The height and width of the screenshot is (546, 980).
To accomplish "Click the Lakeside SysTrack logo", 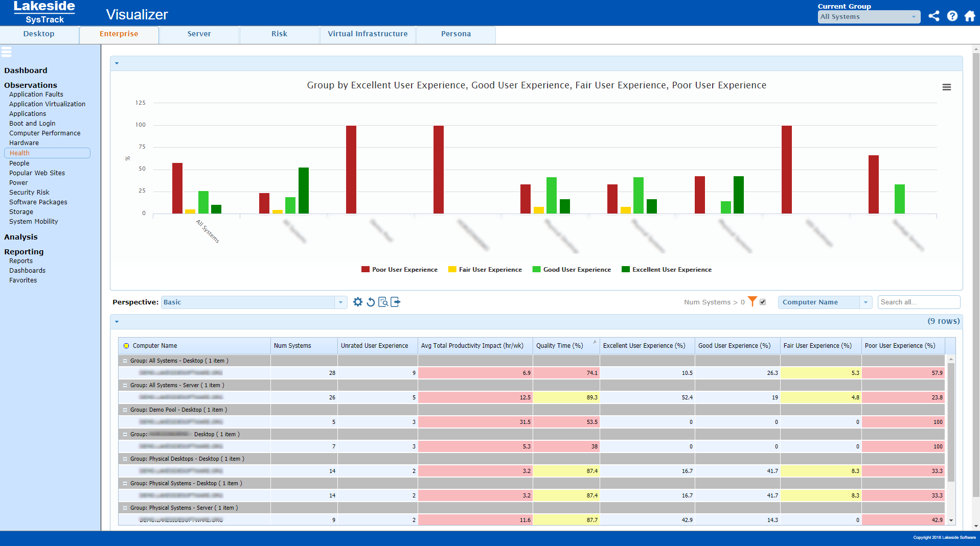I will [x=44, y=12].
